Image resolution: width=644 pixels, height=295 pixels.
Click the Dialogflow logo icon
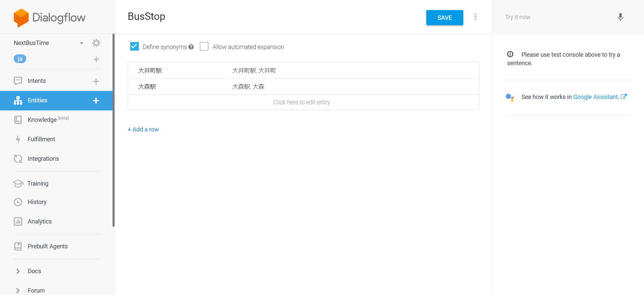coord(21,18)
